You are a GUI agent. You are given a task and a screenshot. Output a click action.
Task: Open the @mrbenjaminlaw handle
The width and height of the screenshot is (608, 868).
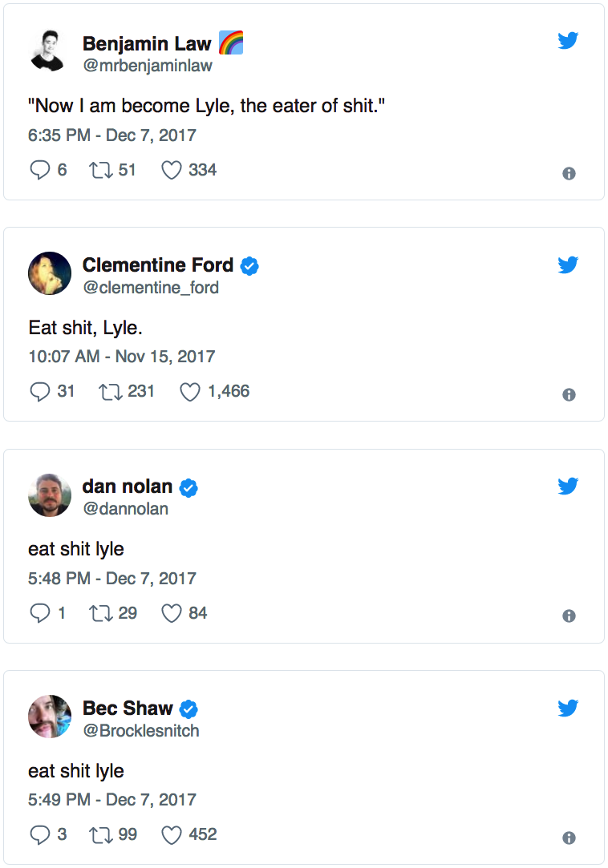[x=147, y=66]
